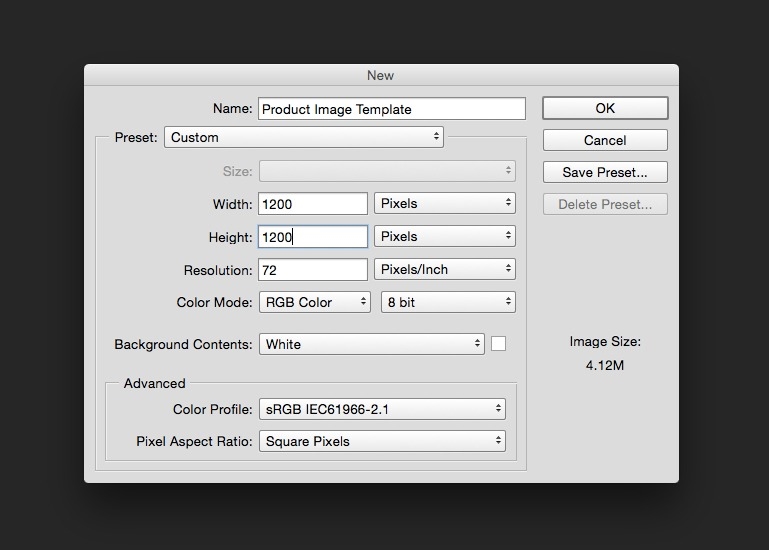Open the Pixels/Inch resolution units dropdown
The height and width of the screenshot is (550, 769).
pos(445,269)
